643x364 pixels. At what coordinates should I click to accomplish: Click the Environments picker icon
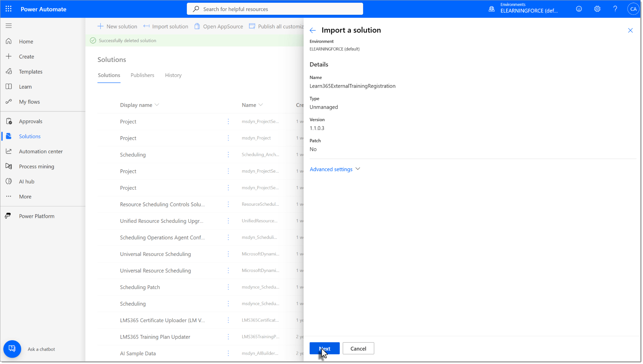[491, 9]
